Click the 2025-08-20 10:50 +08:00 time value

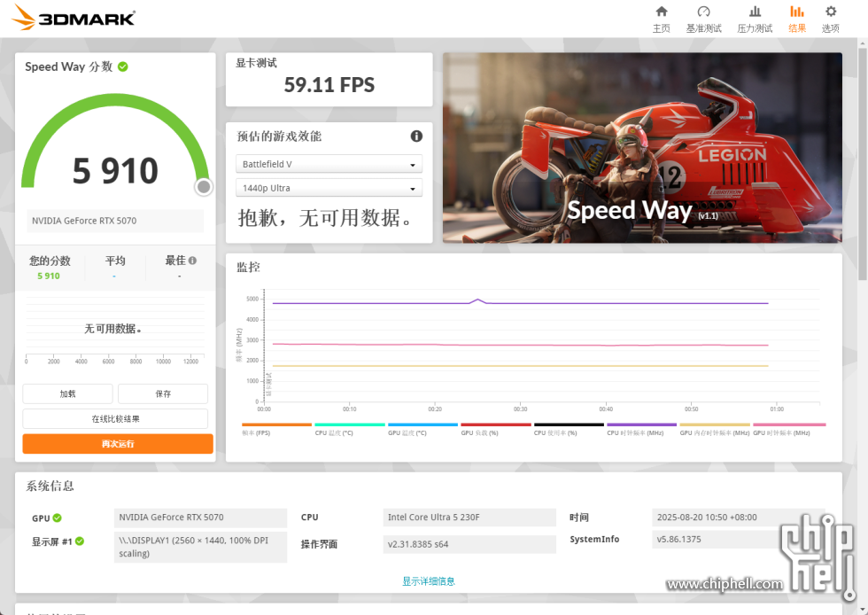(739, 518)
